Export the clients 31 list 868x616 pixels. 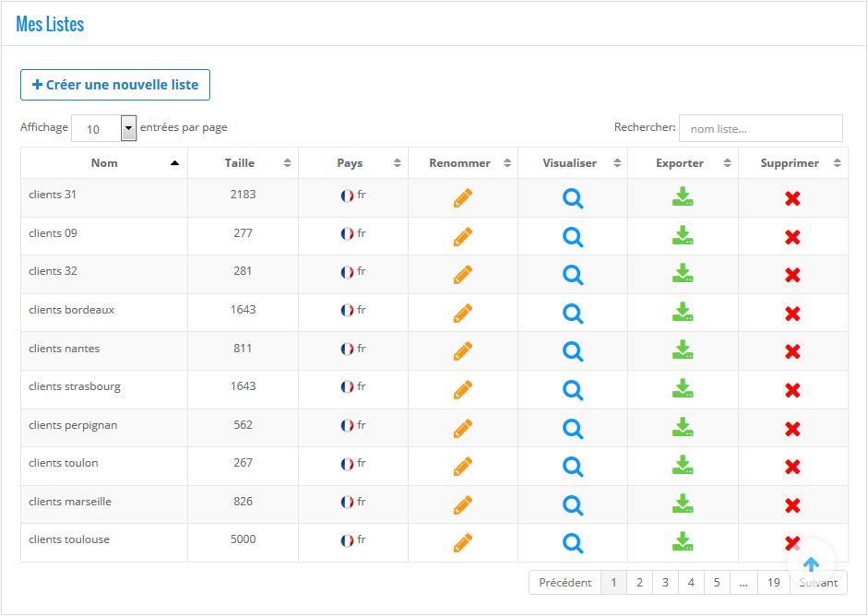pos(683,196)
